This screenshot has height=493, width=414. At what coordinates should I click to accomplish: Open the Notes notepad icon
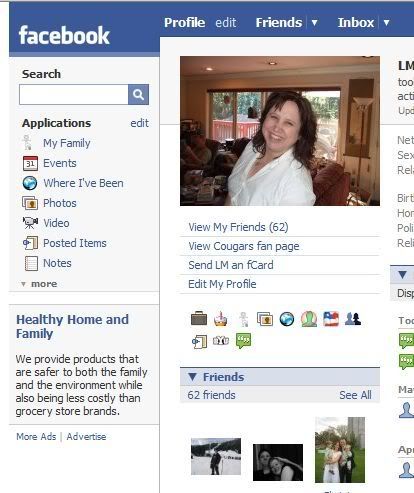pyautogui.click(x=31, y=263)
